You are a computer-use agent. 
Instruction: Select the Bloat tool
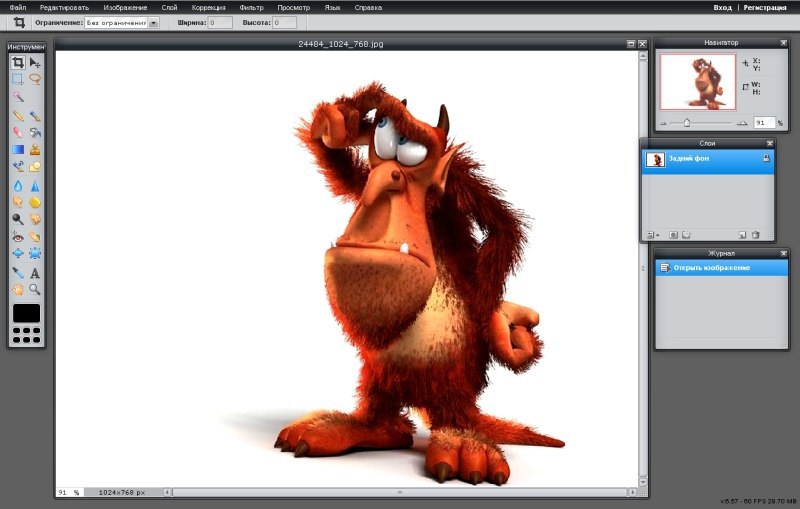tap(18, 253)
